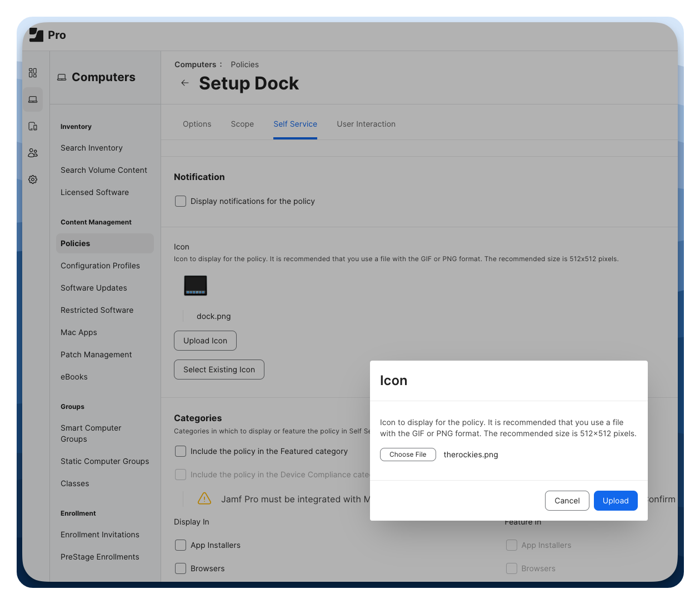Open the User Interaction tab
700x604 pixels.
tap(366, 124)
